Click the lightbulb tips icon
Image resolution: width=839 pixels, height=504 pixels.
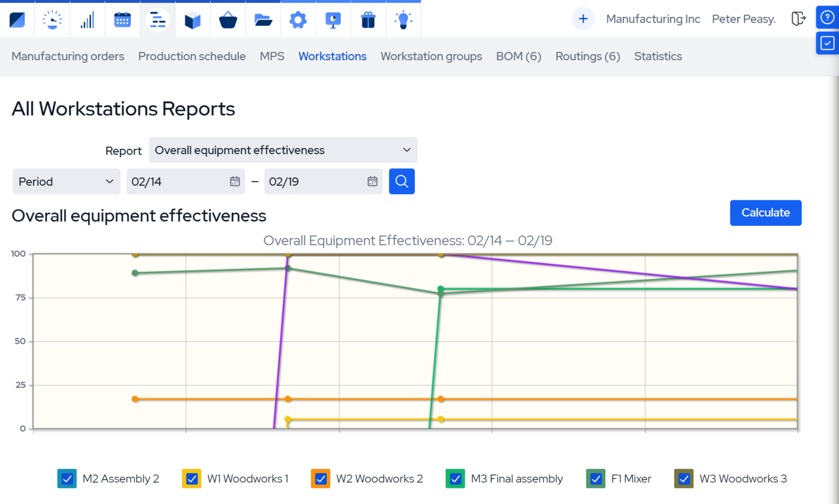point(403,21)
